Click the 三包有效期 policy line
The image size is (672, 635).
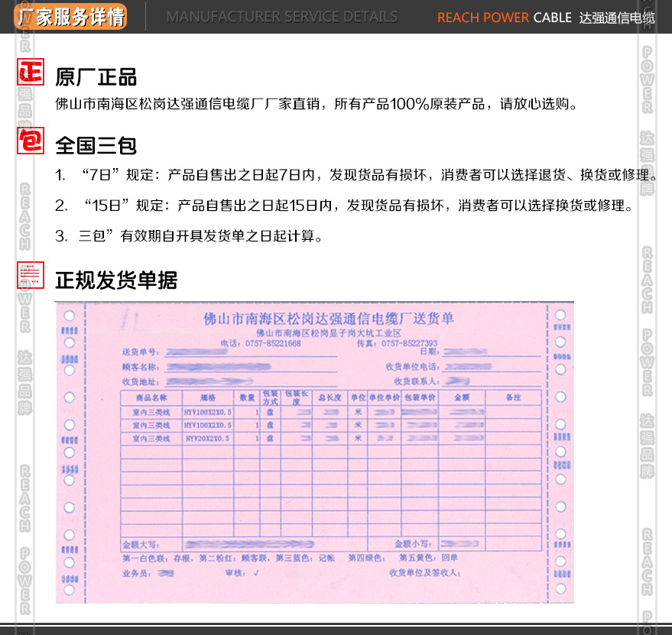click(x=189, y=235)
